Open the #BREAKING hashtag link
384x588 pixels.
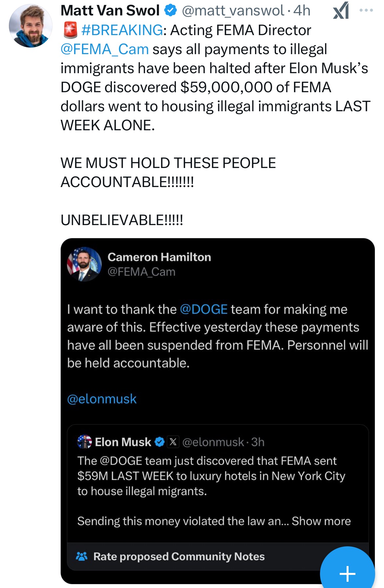tap(122, 30)
